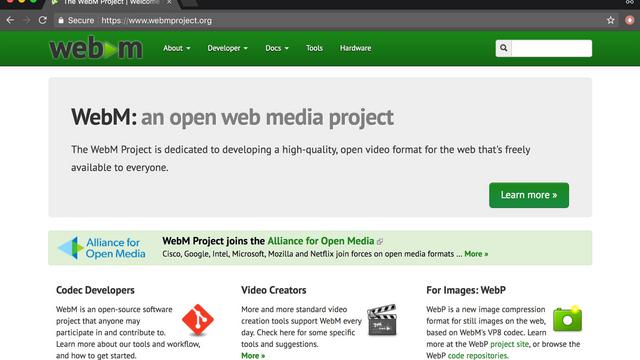The width and height of the screenshot is (640, 360).
Task: Open the red browser extension icon
Action: pos(629,20)
